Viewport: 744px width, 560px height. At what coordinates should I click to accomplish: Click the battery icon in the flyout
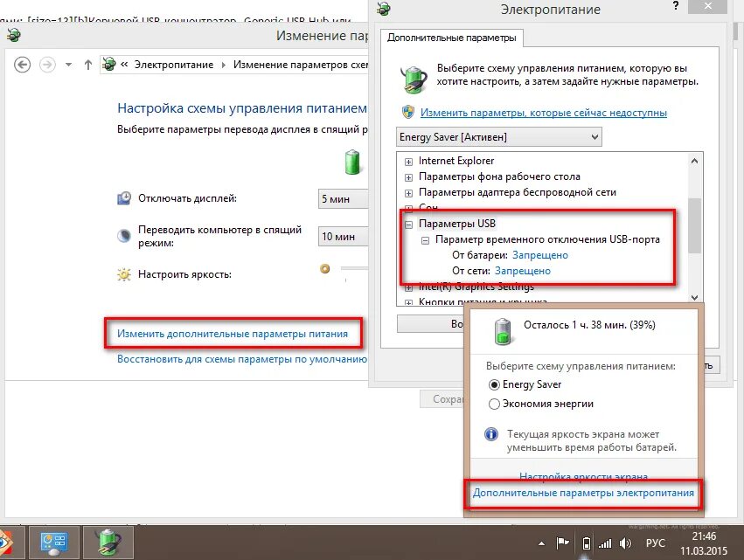(x=503, y=331)
